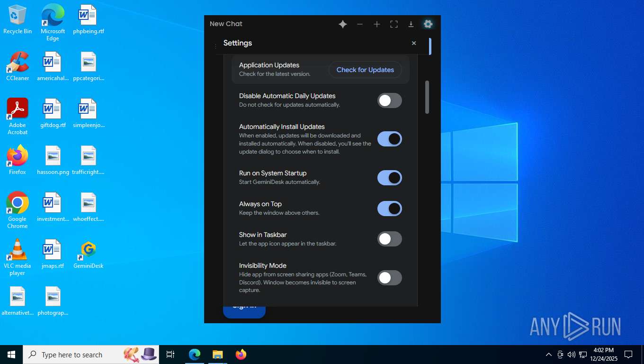This screenshot has height=364, width=644.
Task: Expand hidden system tray icons chevron
Action: [x=549, y=355]
